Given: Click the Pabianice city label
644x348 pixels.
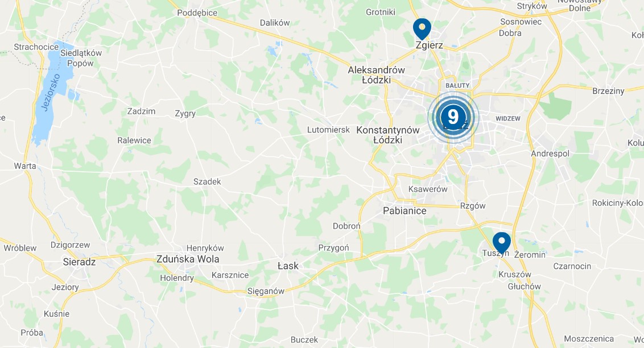Looking at the screenshot, I should (404, 211).
